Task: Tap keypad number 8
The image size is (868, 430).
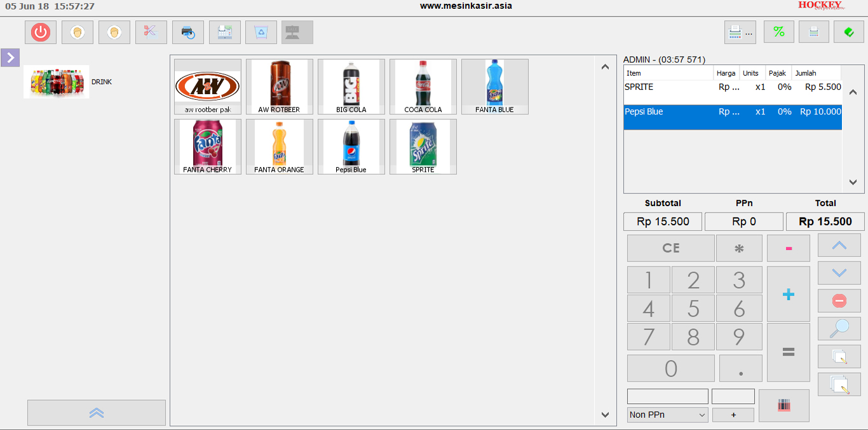Action: [693, 336]
